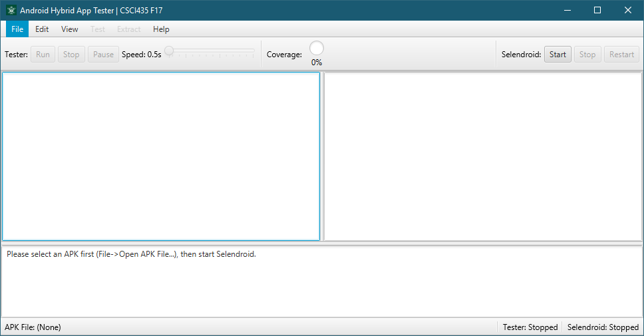Click 'Tester: Stopped' status entry
This screenshot has height=336, width=644.
click(530, 327)
